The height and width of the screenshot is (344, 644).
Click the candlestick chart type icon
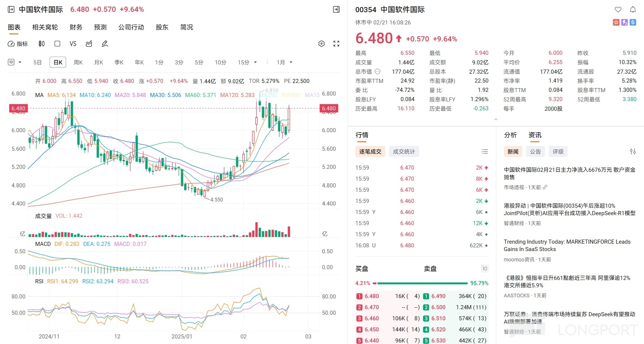(41, 44)
